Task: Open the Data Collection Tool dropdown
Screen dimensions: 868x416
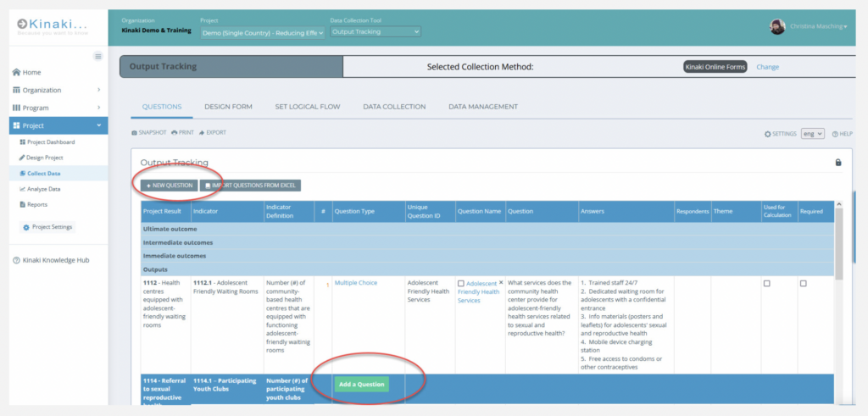Action: (x=376, y=31)
